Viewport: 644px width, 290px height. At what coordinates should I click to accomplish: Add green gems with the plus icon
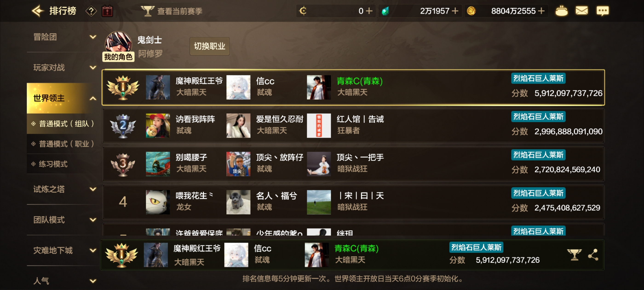(x=455, y=11)
